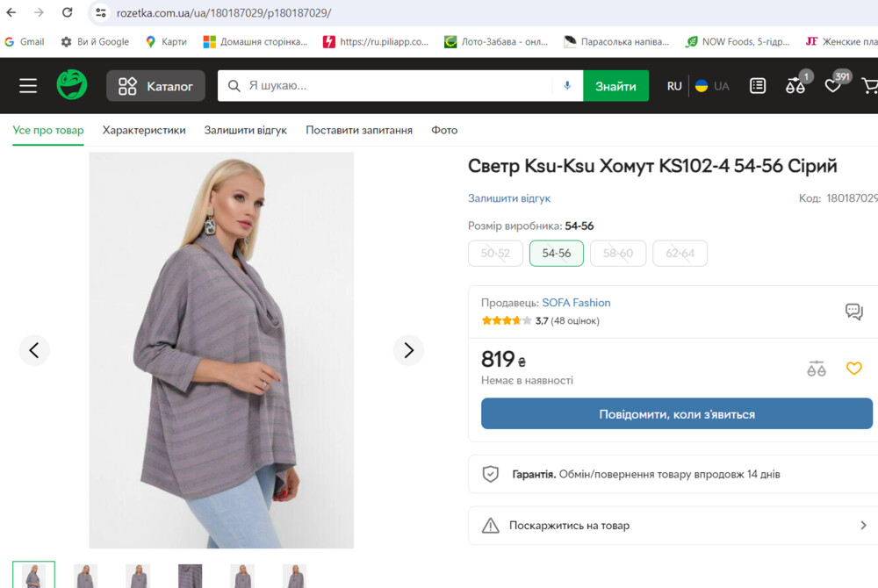Add product to comparison near price
Screen dimensions: 878x588
tap(817, 369)
